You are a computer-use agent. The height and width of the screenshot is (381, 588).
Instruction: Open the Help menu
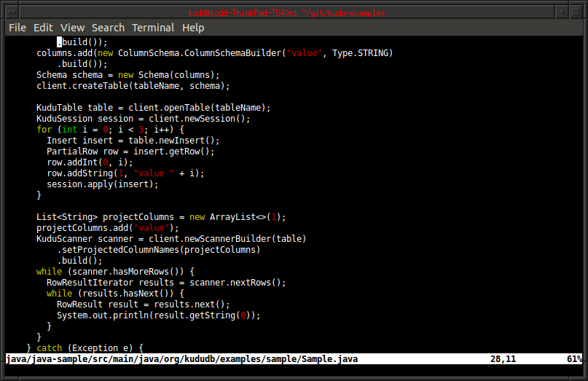[193, 28]
